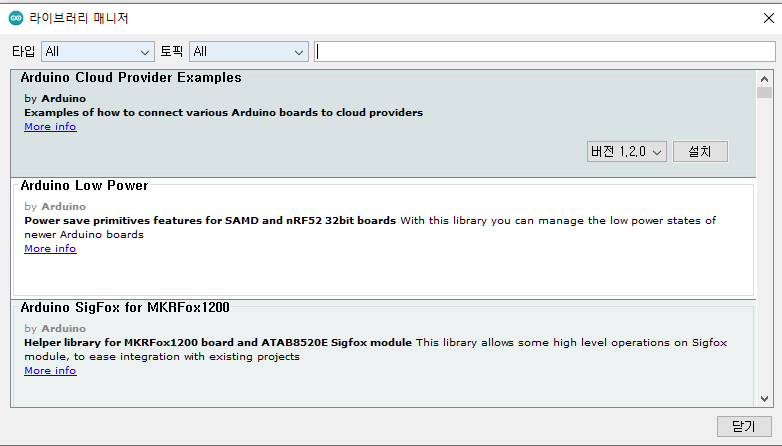This screenshot has height=446, width=782.
Task: Open the 타입 (Type) dropdown
Action: tap(98, 51)
